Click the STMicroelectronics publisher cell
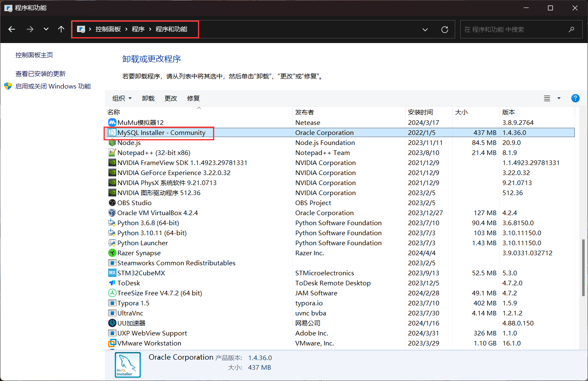Image resolution: width=588 pixels, height=381 pixels. tap(324, 273)
